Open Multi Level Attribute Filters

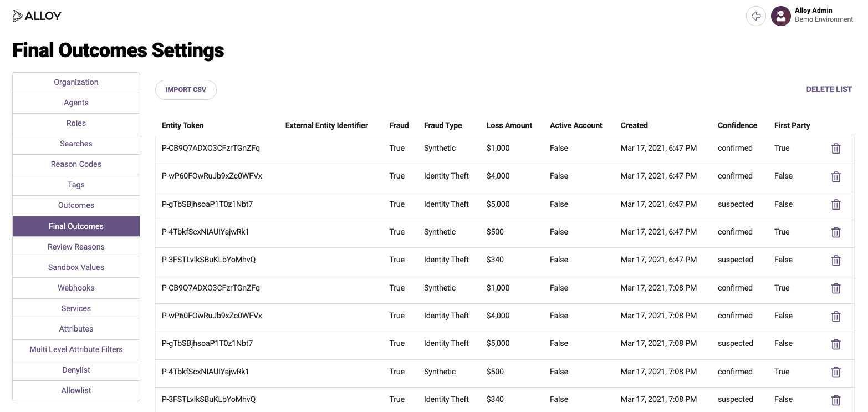76,349
